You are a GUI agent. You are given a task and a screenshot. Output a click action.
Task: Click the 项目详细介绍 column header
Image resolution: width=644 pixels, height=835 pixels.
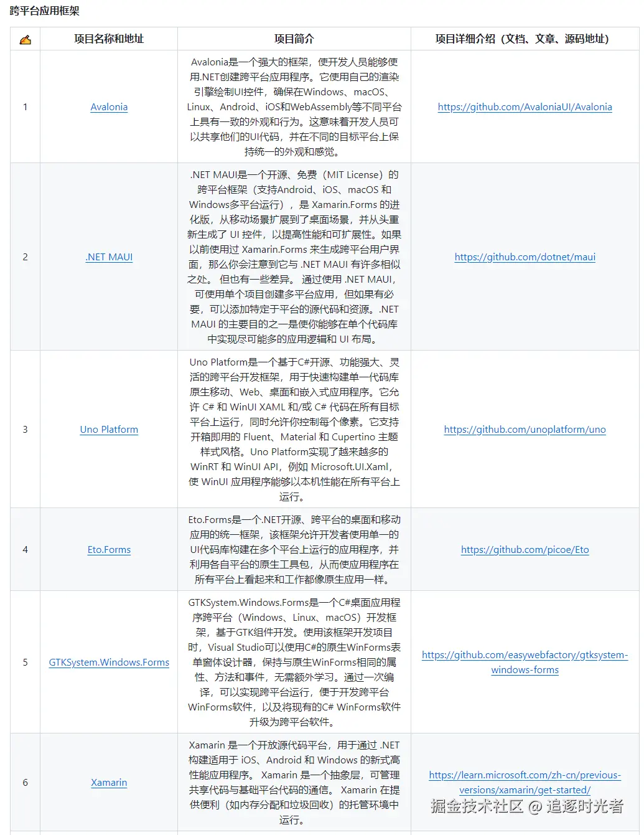coord(525,39)
